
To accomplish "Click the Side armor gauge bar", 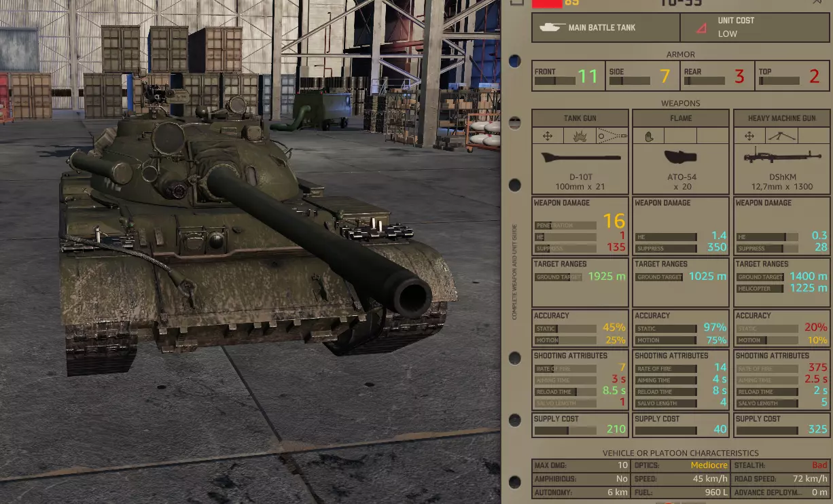I will click(x=629, y=82).
